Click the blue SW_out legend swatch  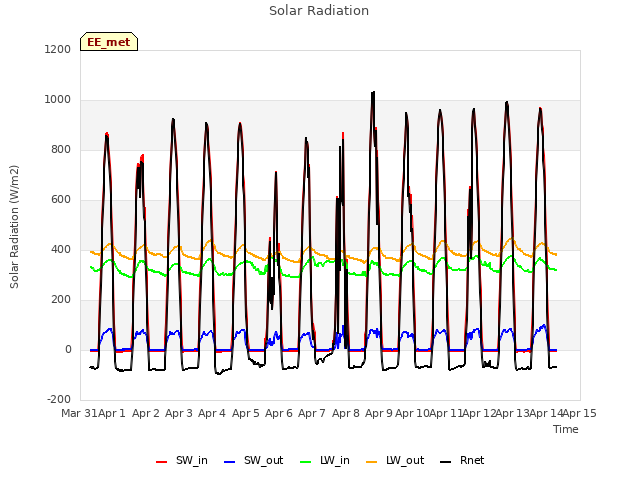point(230,462)
